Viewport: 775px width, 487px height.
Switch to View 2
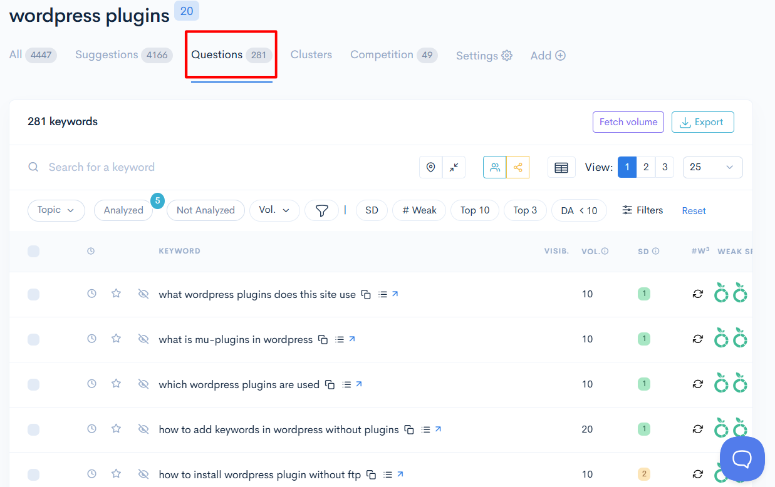[x=646, y=167]
